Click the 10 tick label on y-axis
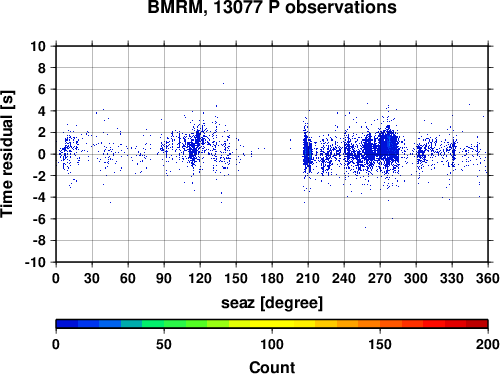 pos(38,46)
